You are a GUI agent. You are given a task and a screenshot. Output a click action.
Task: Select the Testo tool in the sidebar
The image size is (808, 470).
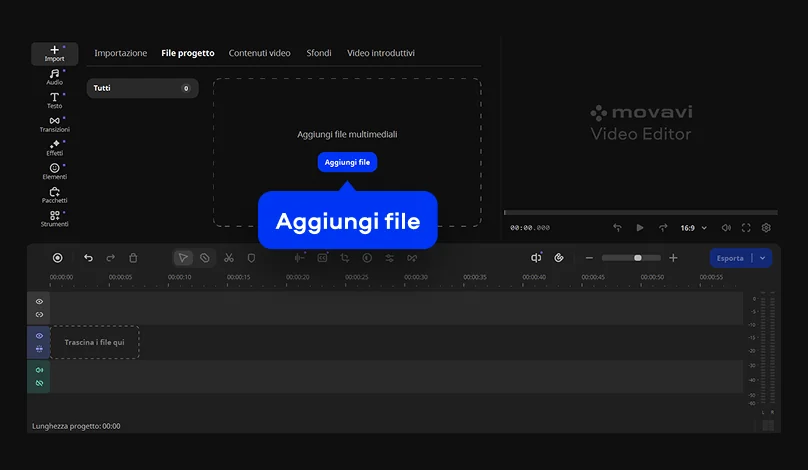click(54, 100)
